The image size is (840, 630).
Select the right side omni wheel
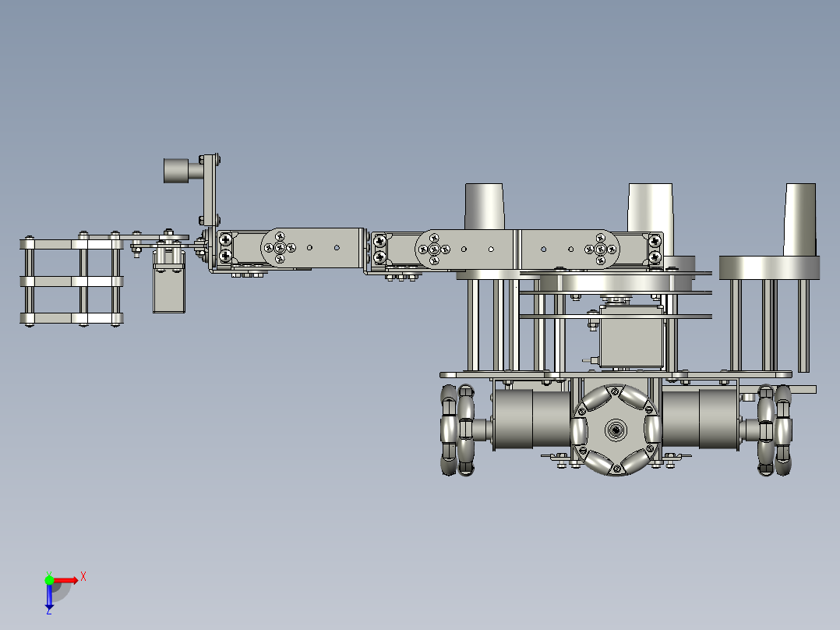[x=775, y=430]
